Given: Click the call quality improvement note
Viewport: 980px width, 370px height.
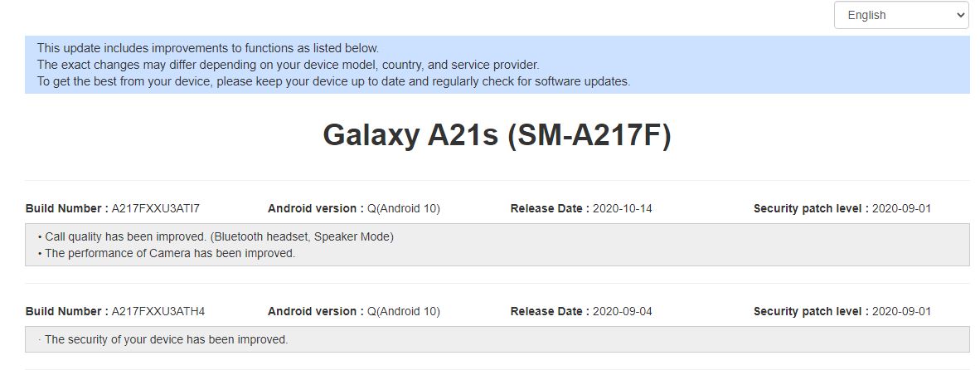Looking at the screenshot, I should click(x=219, y=236).
